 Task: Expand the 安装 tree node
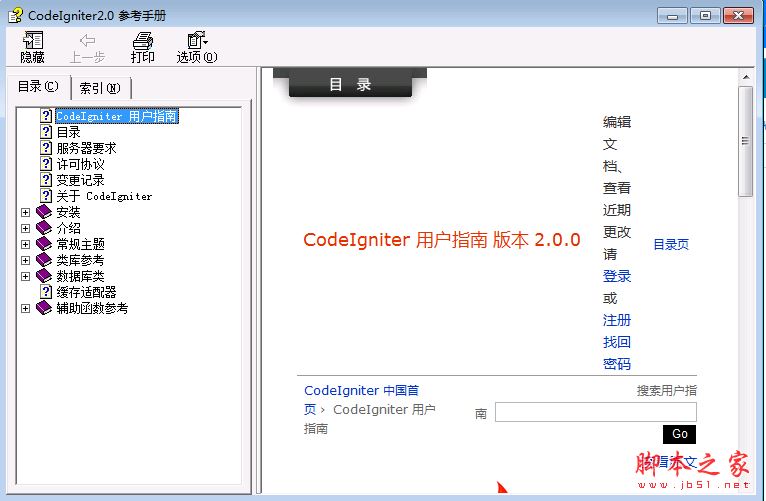pyautogui.click(x=25, y=212)
